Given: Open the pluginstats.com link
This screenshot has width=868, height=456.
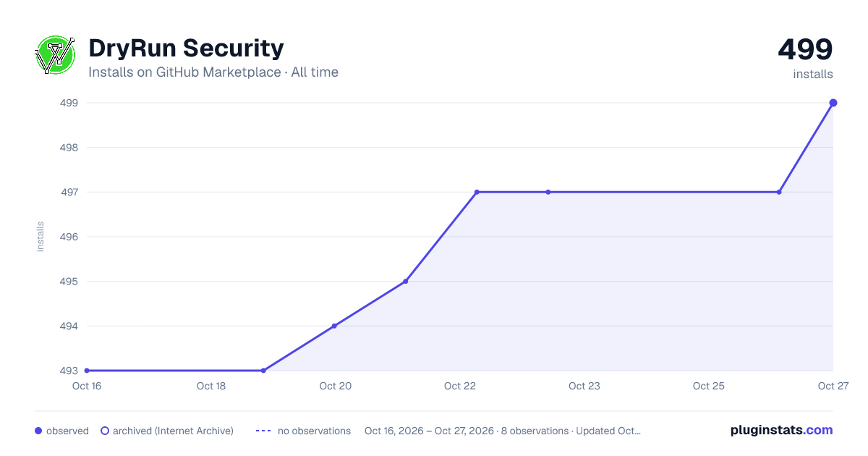Looking at the screenshot, I should pyautogui.click(x=781, y=430).
